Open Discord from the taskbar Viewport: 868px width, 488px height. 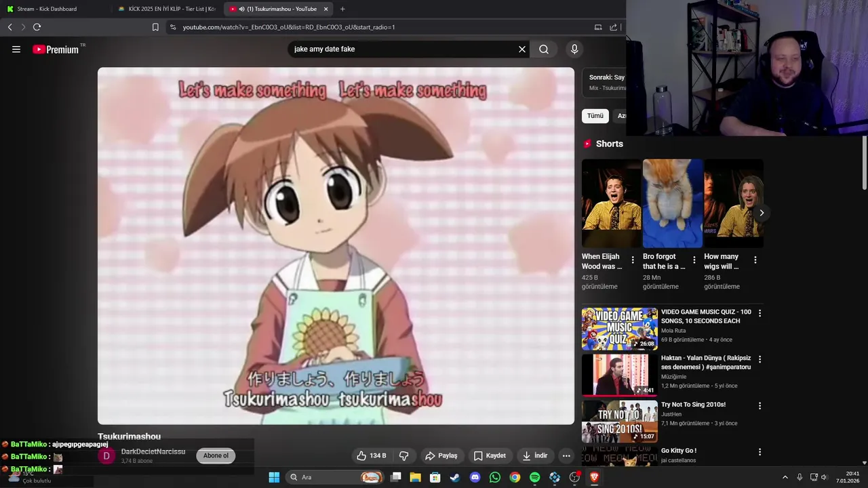475,477
